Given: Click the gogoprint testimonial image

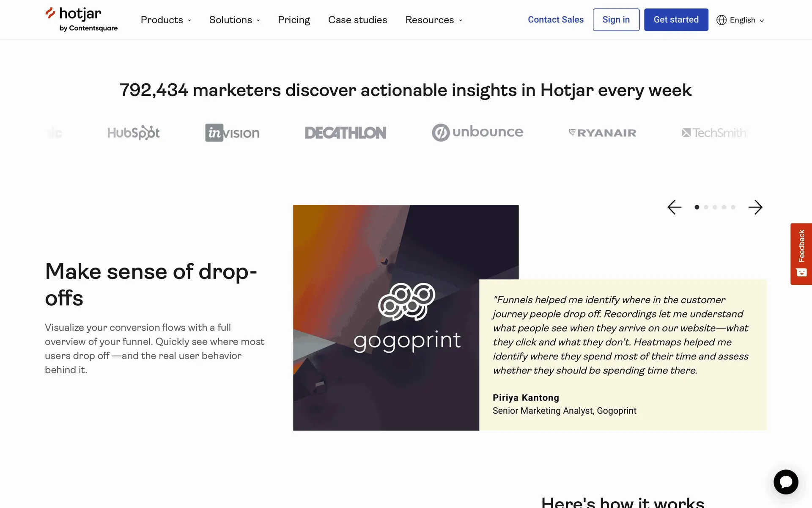Looking at the screenshot, I should pos(386,317).
